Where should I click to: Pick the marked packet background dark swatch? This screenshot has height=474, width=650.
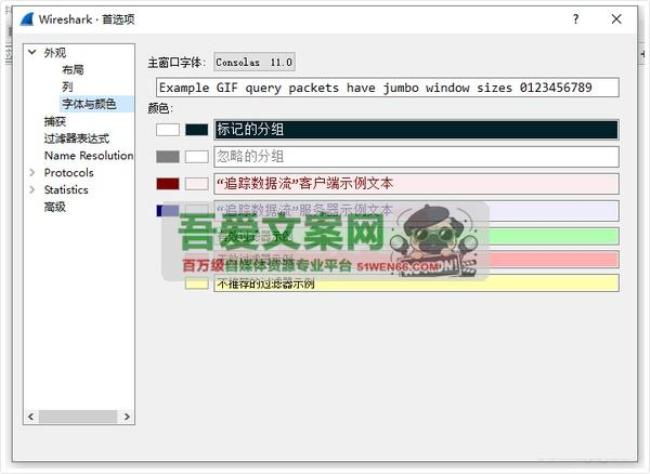point(197,130)
